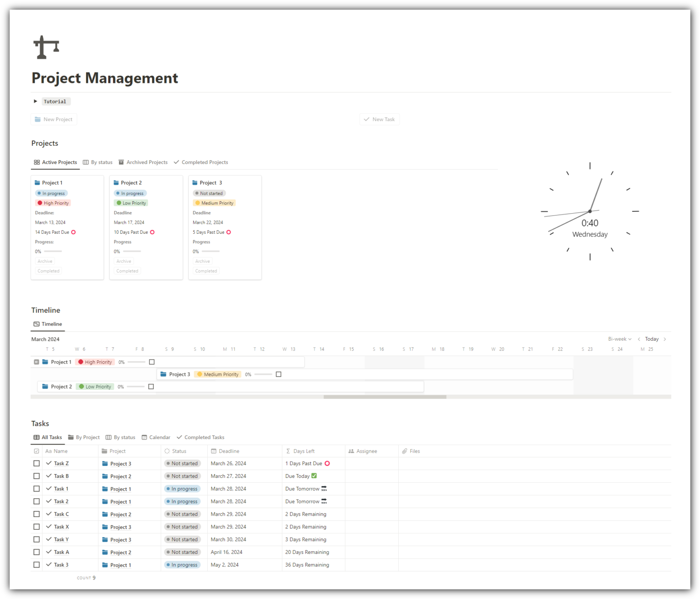
Task: Click the Assignee column people icon
Action: (351, 451)
